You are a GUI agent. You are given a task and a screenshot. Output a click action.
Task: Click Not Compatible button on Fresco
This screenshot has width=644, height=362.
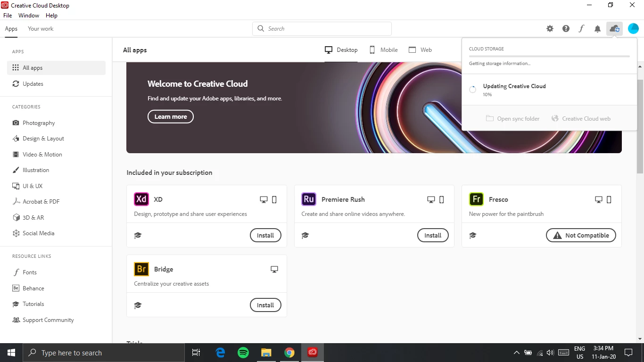(x=581, y=235)
